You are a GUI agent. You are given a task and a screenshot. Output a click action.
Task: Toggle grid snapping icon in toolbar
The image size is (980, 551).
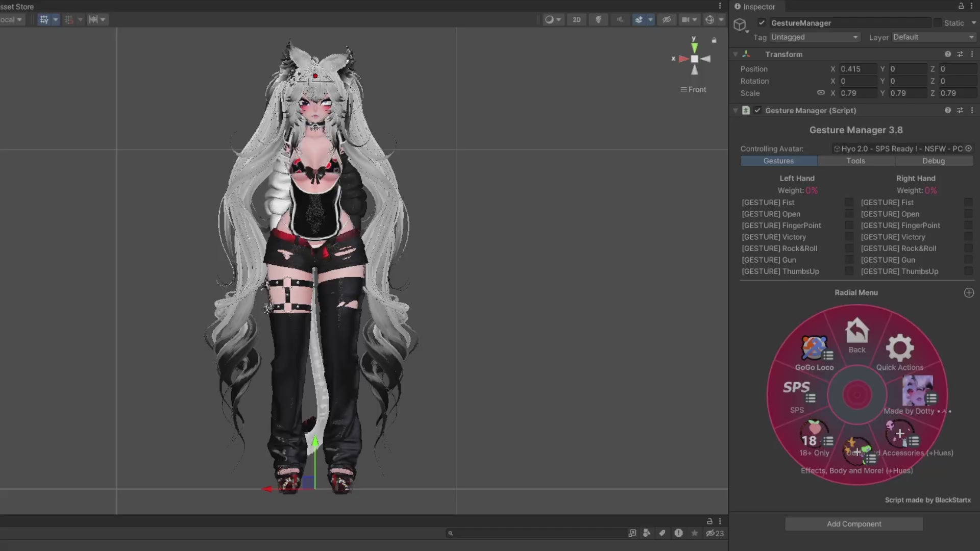[x=69, y=19]
